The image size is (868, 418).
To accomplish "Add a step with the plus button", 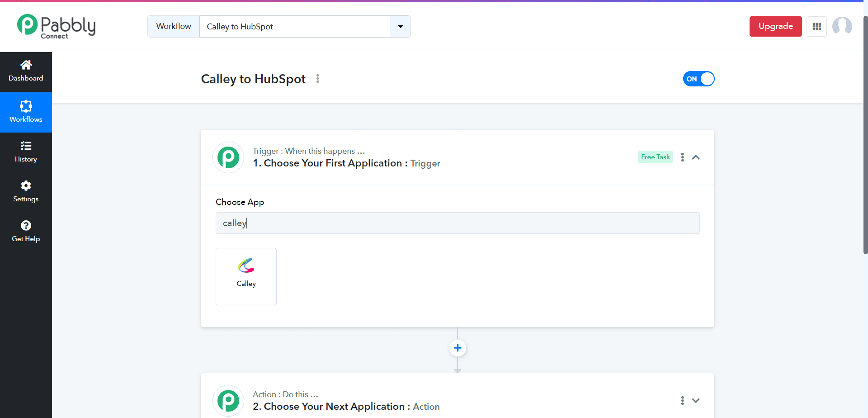I will coord(458,348).
